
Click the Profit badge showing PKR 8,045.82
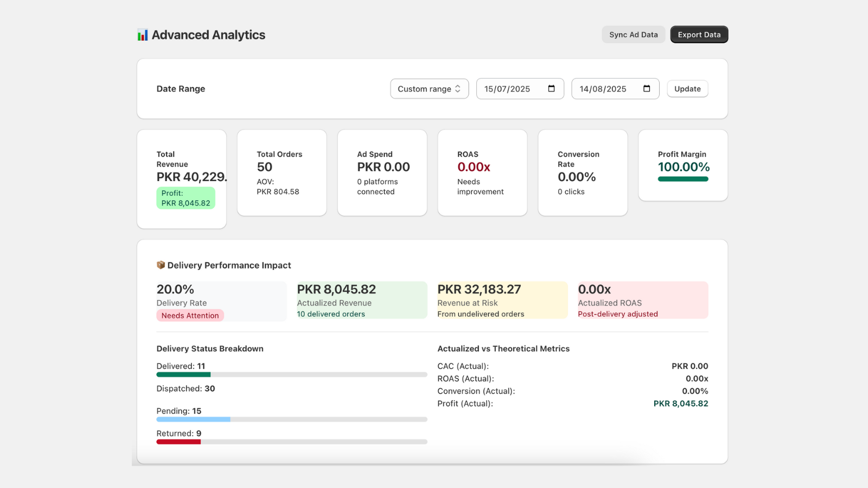[186, 197]
